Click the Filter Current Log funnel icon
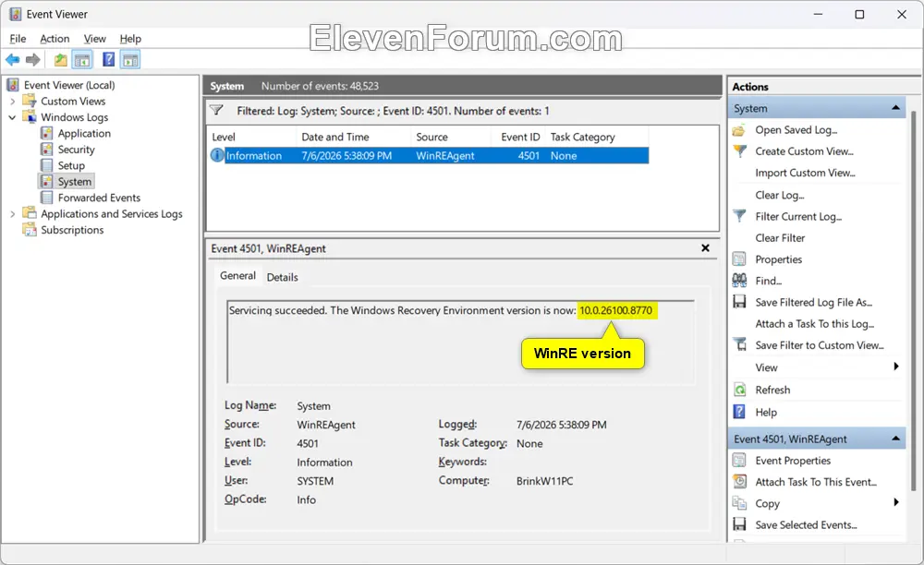The height and width of the screenshot is (565, 924). pos(739,216)
